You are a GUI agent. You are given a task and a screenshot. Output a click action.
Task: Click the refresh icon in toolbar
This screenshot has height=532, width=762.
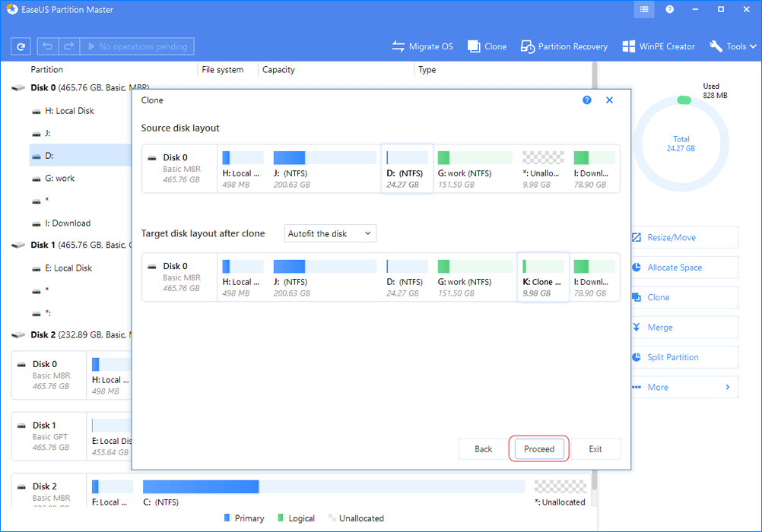tap(21, 46)
